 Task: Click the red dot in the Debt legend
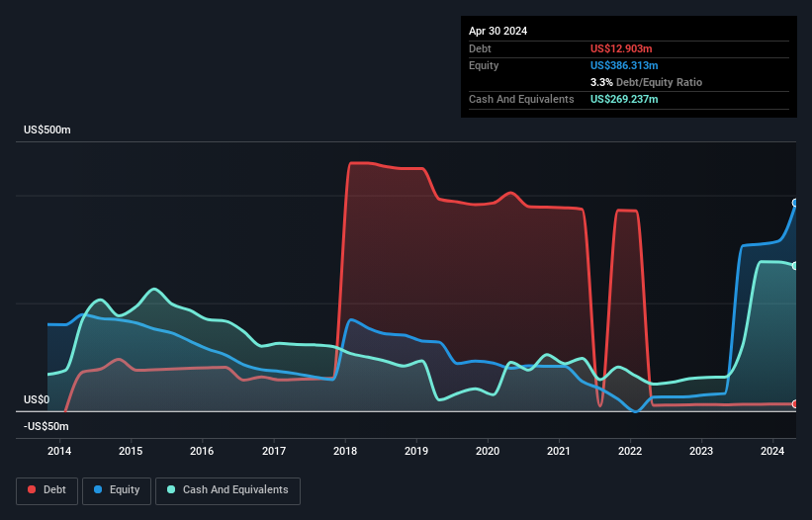point(32,490)
